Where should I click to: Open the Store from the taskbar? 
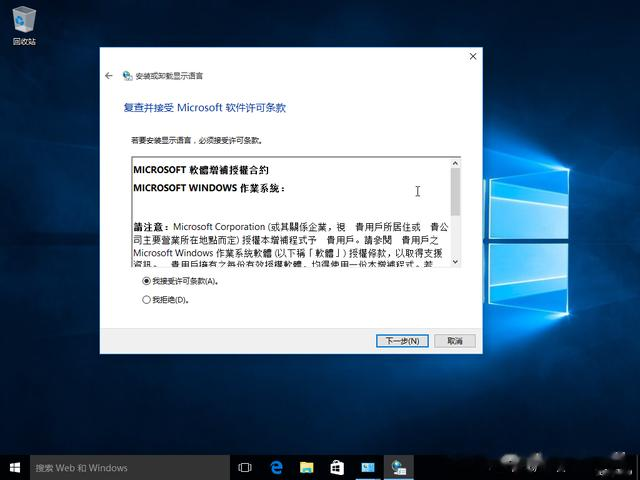click(x=337, y=467)
